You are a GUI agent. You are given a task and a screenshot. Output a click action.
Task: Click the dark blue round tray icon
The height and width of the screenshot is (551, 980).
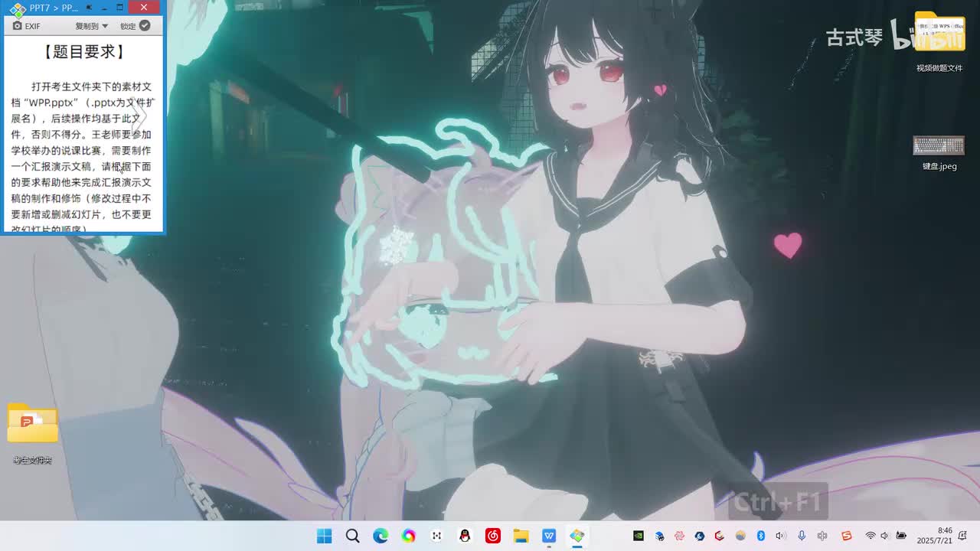[x=700, y=536]
